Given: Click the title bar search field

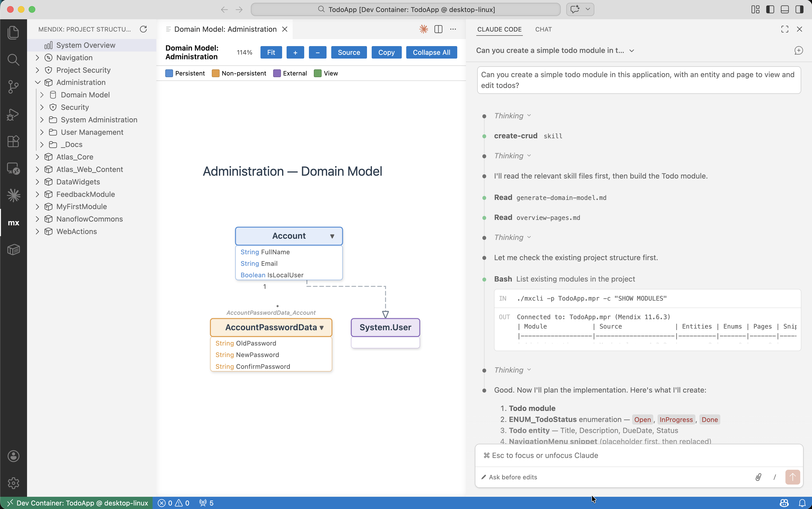Looking at the screenshot, I should (x=406, y=9).
